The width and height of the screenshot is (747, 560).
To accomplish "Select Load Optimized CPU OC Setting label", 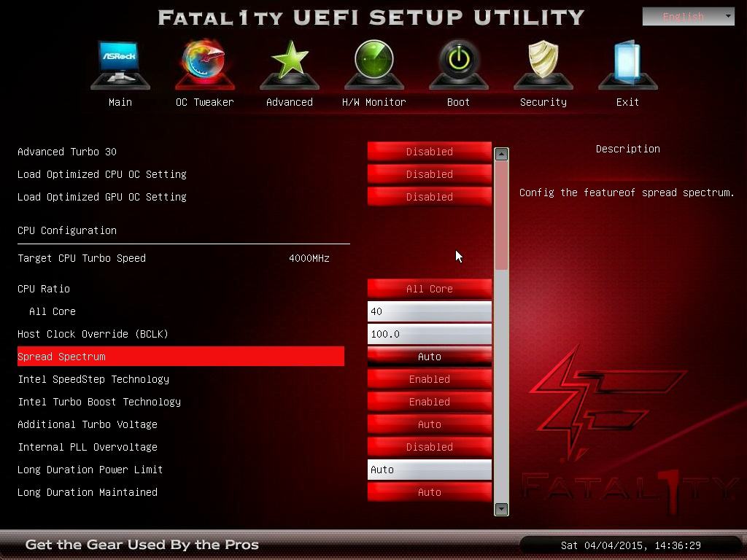I will click(x=102, y=174).
